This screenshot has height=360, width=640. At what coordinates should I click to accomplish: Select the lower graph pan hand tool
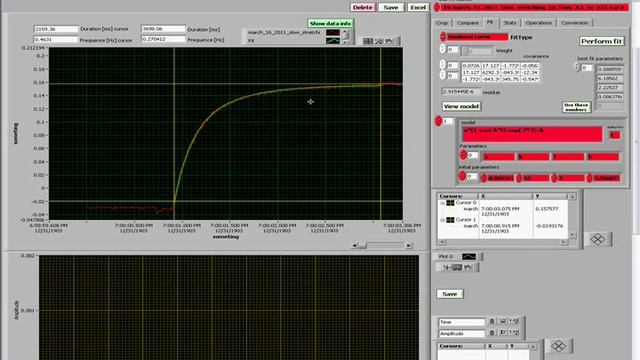coord(467,267)
